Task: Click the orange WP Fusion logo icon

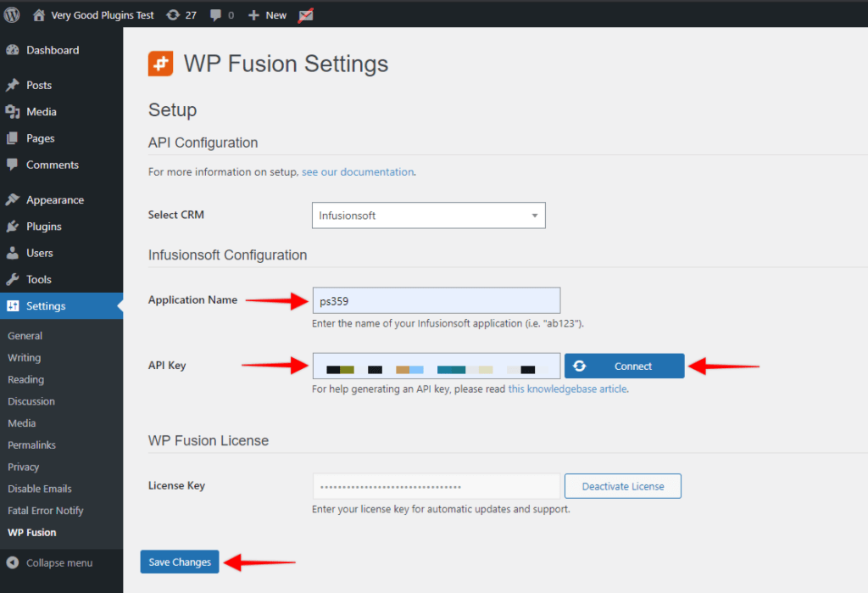Action: point(160,63)
